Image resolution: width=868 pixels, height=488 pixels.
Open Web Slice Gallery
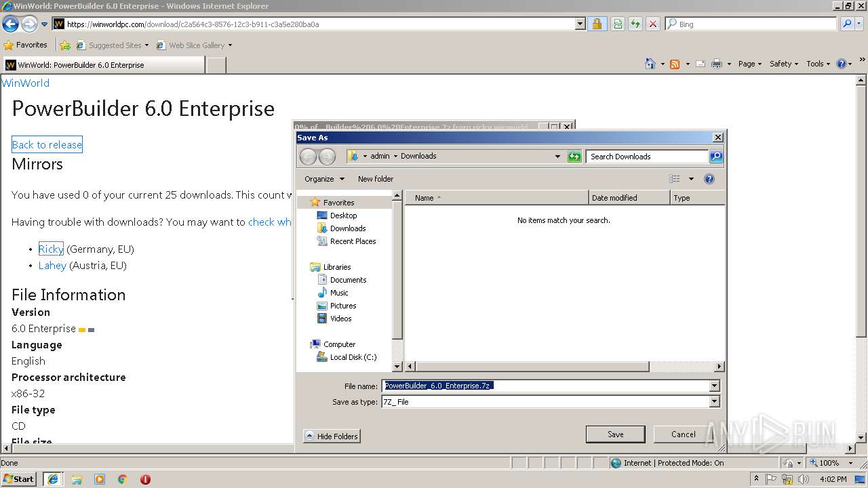tap(194, 45)
